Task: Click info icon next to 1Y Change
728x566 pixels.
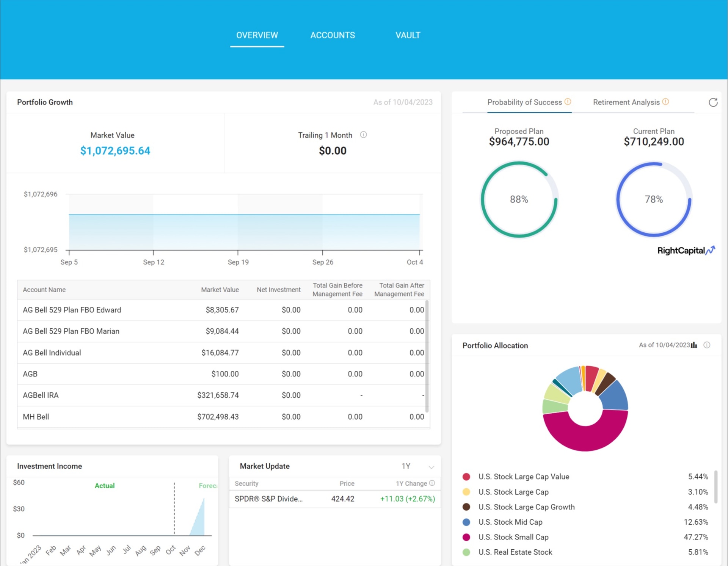Action: [x=432, y=483]
